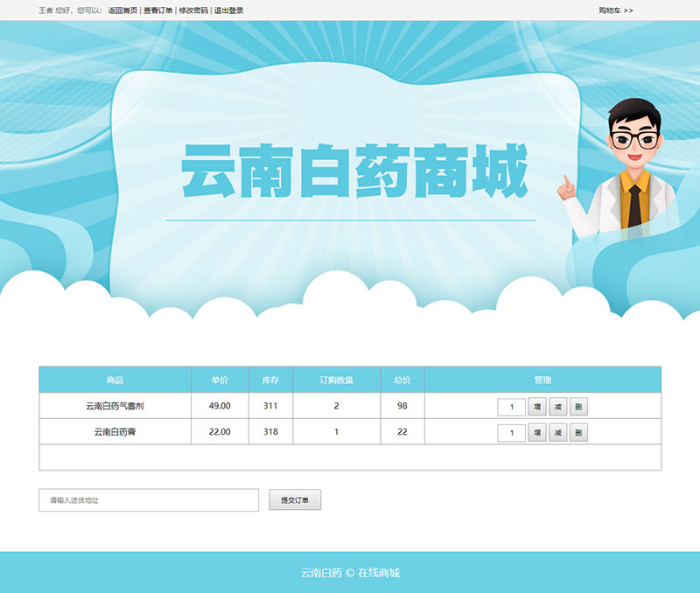Viewport: 700px width, 593px height.
Task: Click 增 button for 云南白药膏
Action: click(x=537, y=432)
